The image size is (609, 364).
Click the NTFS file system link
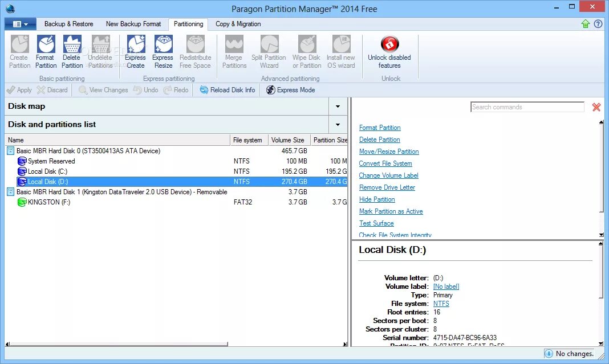(441, 304)
